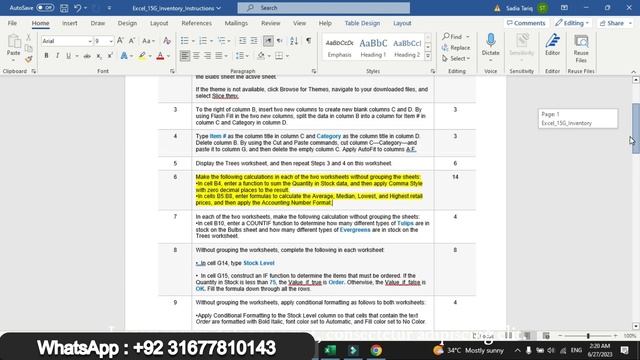The width and height of the screenshot is (640, 360).
Task: Increase font size with grow icon
Action: (x=120, y=41)
